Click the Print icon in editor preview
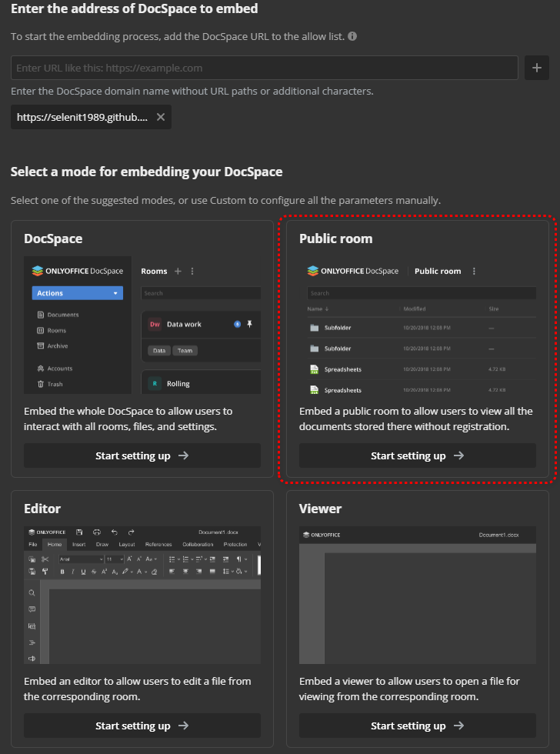The width and height of the screenshot is (560, 754). (97, 532)
